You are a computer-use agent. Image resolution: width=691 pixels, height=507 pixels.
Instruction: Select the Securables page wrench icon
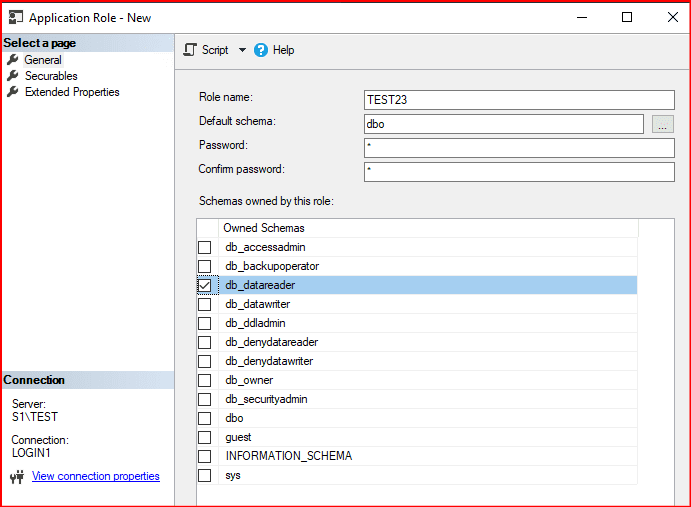pos(13,76)
